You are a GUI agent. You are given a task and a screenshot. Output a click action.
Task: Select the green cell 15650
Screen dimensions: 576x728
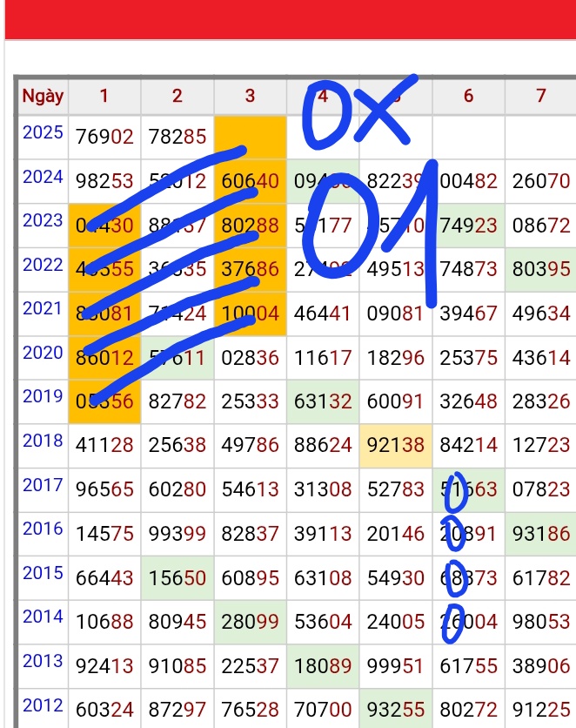coord(177,578)
